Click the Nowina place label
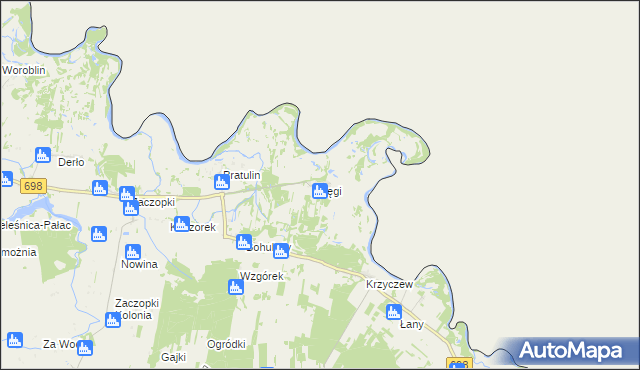This screenshot has height=370, width=640. (x=139, y=264)
